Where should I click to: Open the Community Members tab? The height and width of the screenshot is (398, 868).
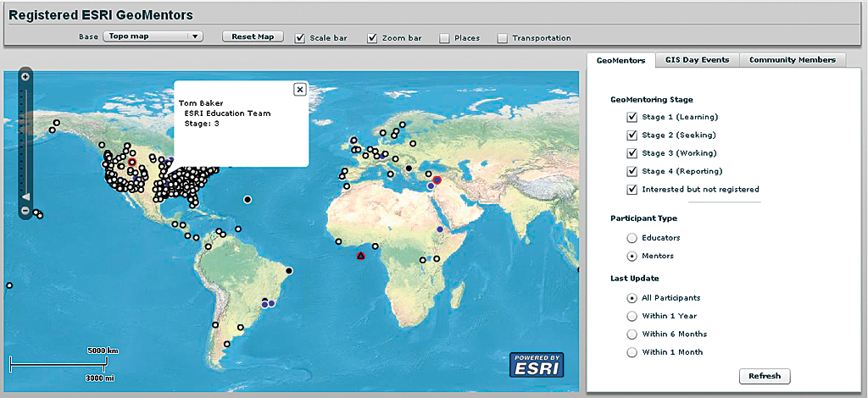[x=793, y=60]
